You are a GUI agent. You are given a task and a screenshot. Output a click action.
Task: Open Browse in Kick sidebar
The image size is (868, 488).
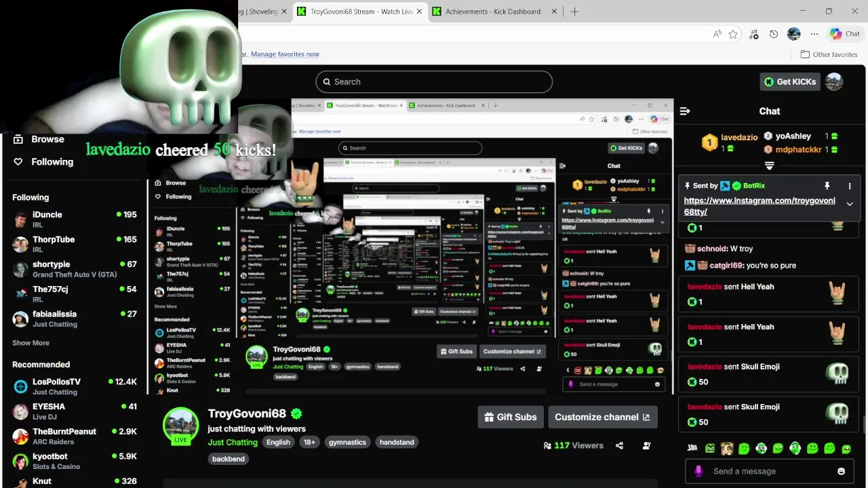click(47, 139)
